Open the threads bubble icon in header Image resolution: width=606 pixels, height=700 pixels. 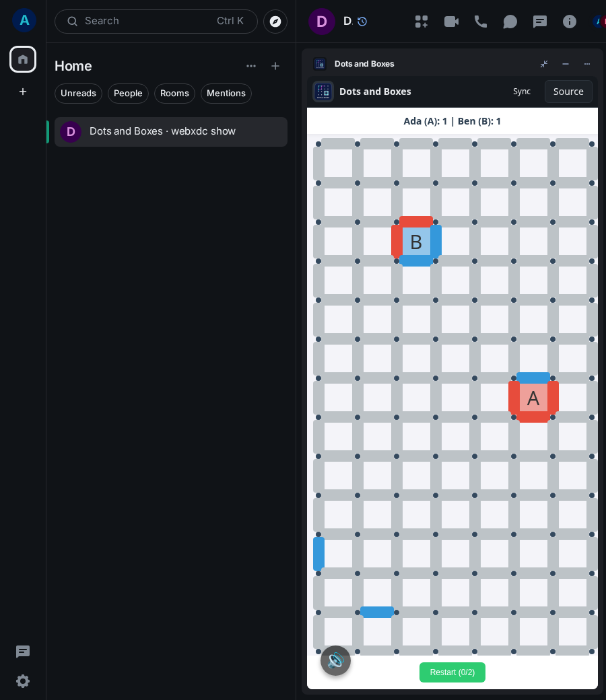[510, 22]
